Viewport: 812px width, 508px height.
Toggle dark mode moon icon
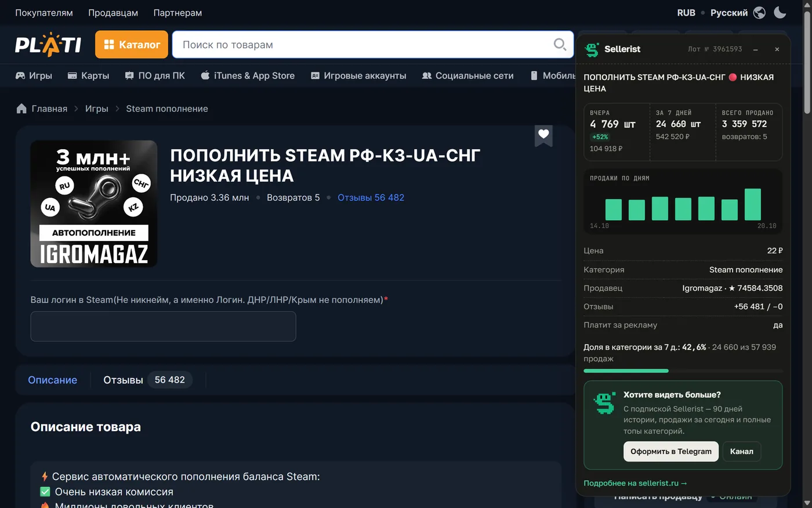pos(780,12)
